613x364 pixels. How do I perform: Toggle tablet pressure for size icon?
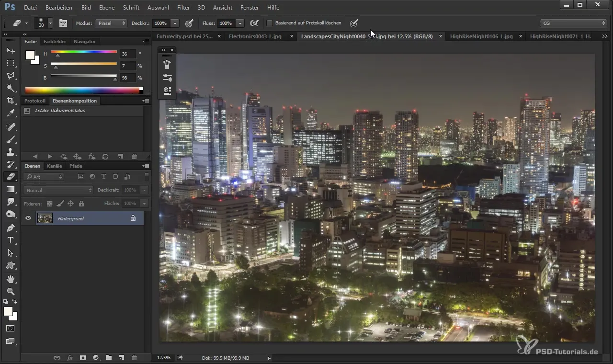(x=354, y=23)
